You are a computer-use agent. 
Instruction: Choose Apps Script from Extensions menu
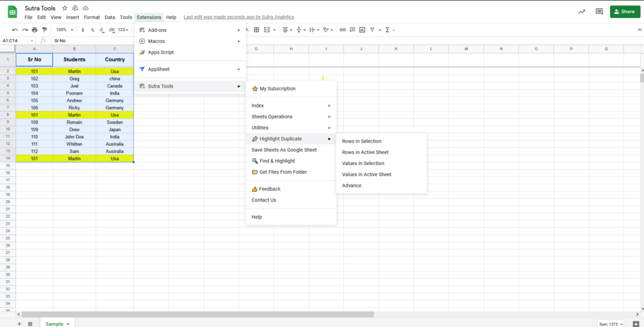pos(190,52)
